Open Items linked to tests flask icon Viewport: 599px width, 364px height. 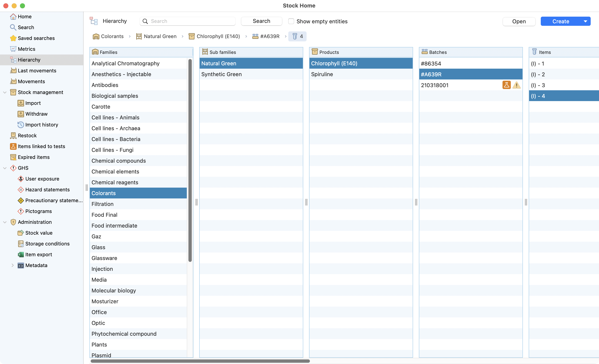[13, 146]
